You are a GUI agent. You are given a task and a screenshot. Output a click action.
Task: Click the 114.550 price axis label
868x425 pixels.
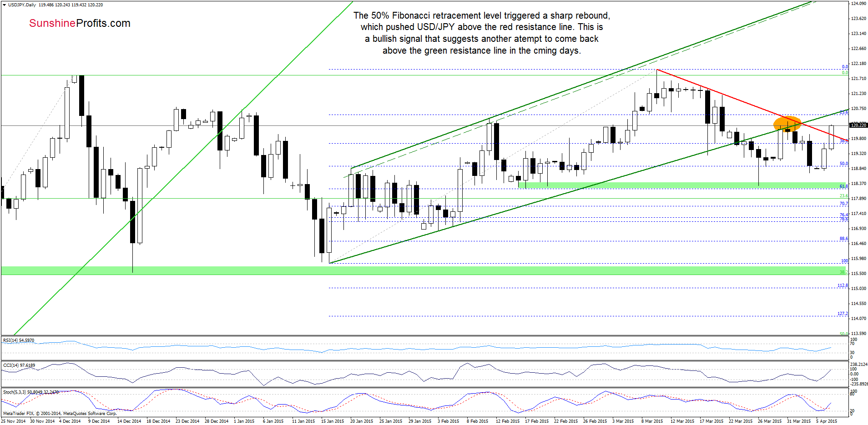(x=858, y=304)
